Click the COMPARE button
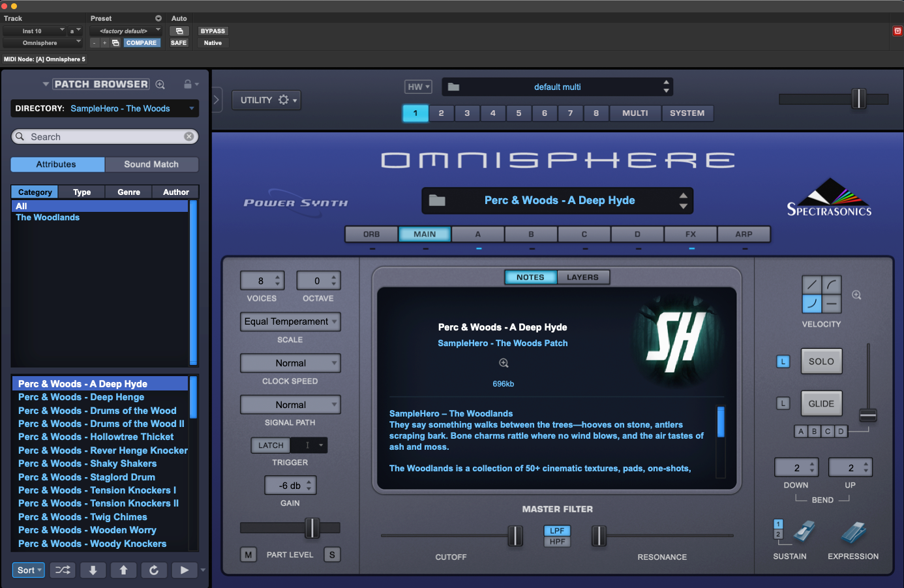The width and height of the screenshot is (904, 588). click(142, 43)
